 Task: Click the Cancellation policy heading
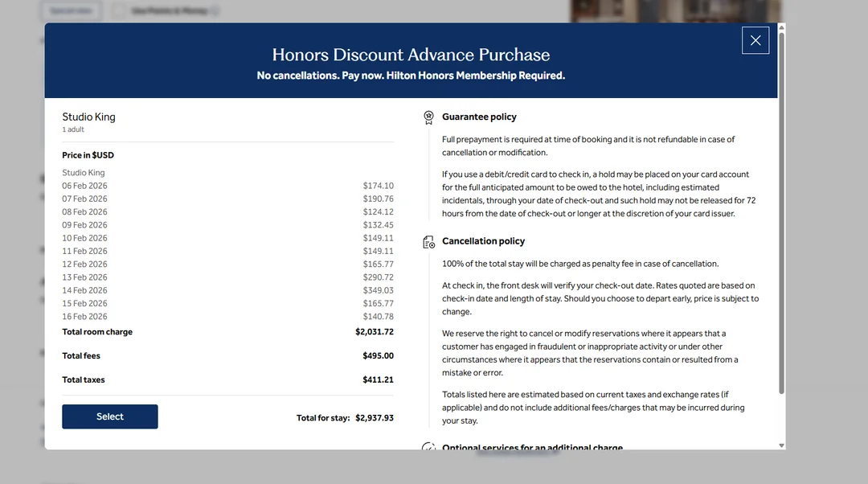click(x=483, y=241)
